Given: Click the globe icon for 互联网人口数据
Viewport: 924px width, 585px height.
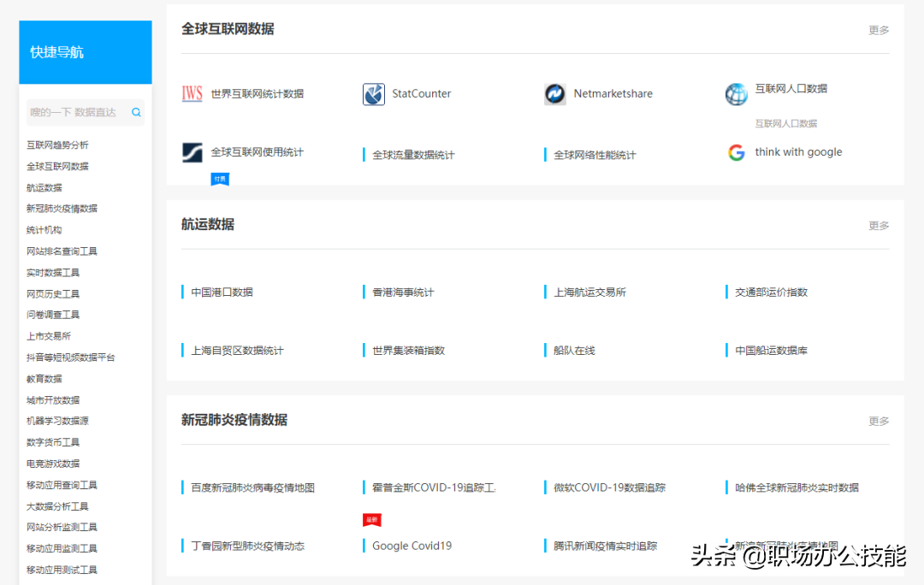Looking at the screenshot, I should pos(736,93).
